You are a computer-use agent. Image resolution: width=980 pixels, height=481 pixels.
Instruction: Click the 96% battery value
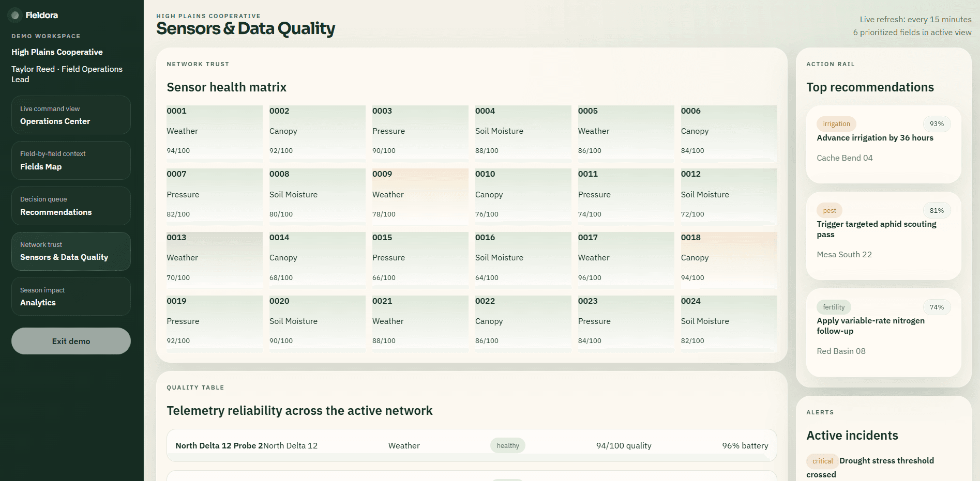tap(745, 446)
